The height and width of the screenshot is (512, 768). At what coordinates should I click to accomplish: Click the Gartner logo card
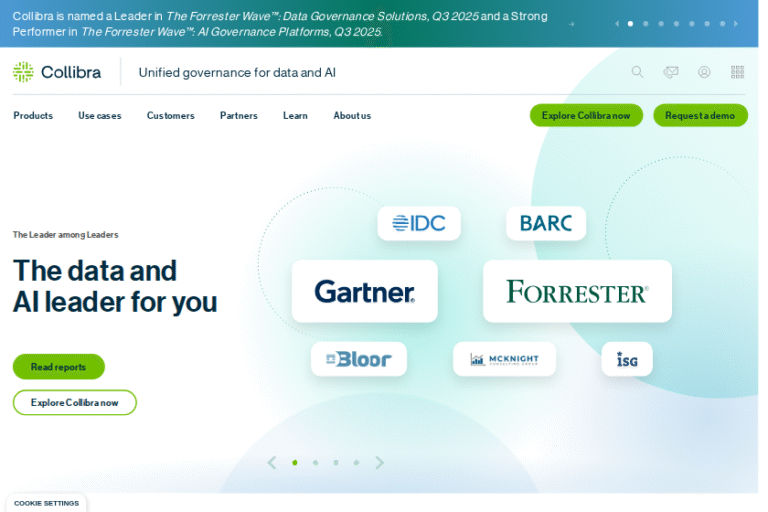[364, 291]
